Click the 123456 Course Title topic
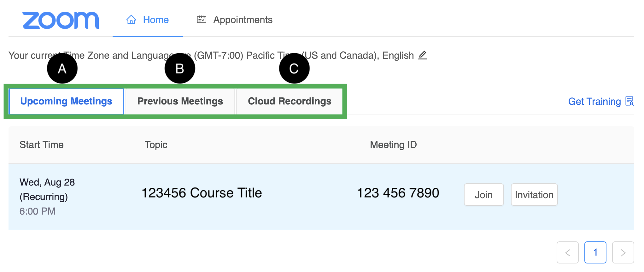644x272 pixels. pos(202,193)
